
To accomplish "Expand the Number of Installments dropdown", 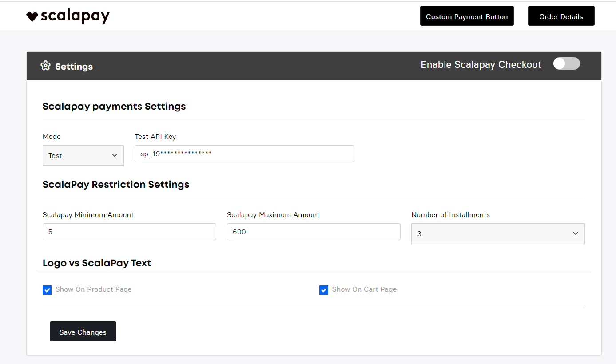I will (x=498, y=233).
